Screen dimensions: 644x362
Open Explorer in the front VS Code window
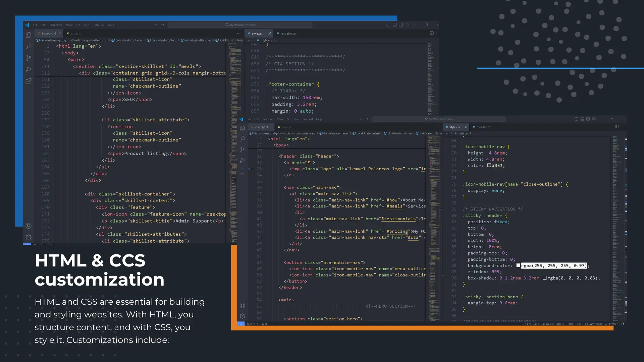pyautogui.click(x=243, y=128)
